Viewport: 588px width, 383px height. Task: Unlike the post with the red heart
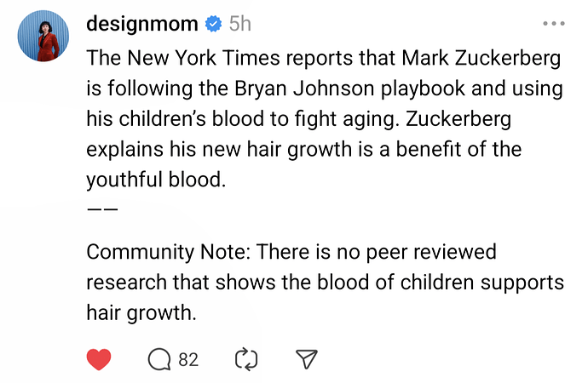click(x=99, y=359)
